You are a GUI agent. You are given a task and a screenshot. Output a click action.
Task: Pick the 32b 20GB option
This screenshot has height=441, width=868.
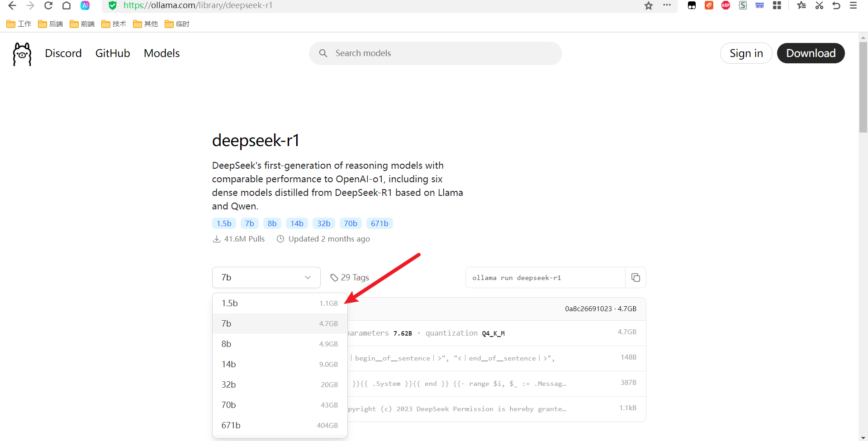(x=280, y=384)
